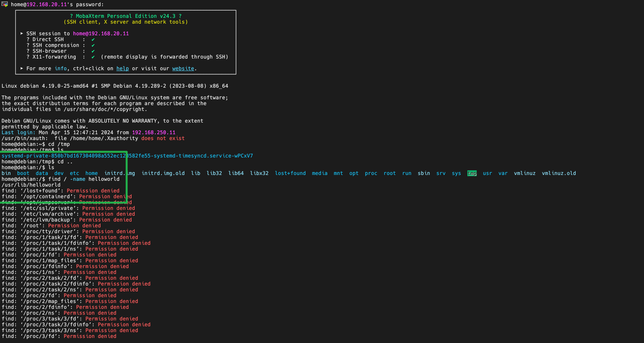Image resolution: width=644 pixels, height=343 pixels.
Task: Click the /usr/lib/helloworld result line
Action: [x=31, y=185]
